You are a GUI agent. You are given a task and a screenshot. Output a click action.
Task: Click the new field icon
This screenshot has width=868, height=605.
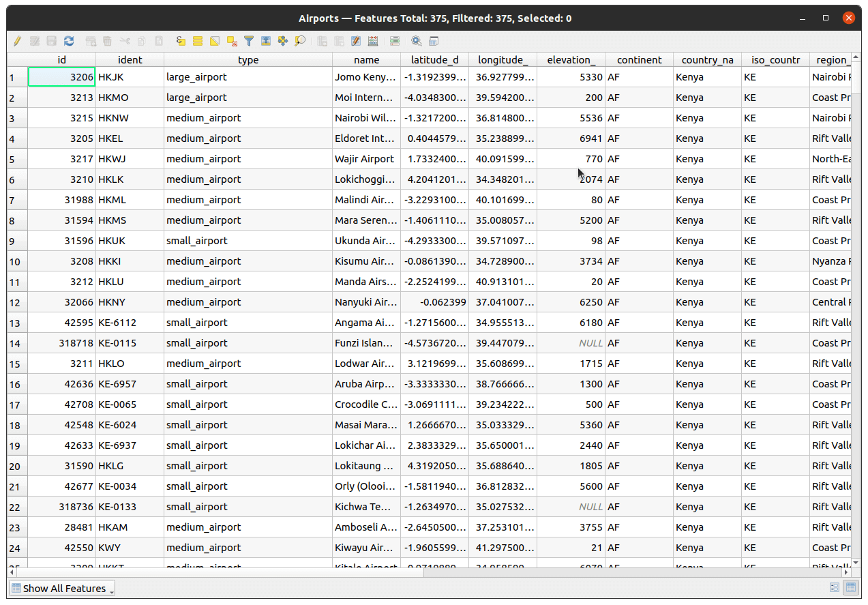(x=323, y=42)
